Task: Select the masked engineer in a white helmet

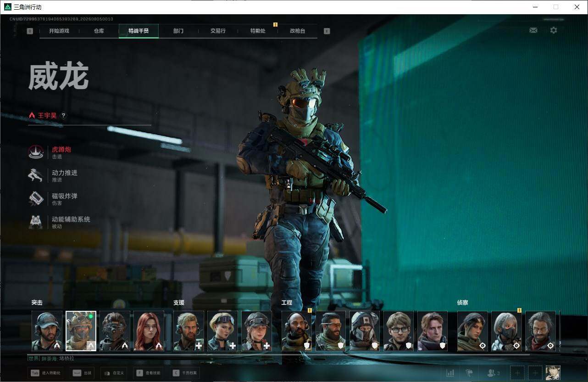Action: (x=365, y=331)
